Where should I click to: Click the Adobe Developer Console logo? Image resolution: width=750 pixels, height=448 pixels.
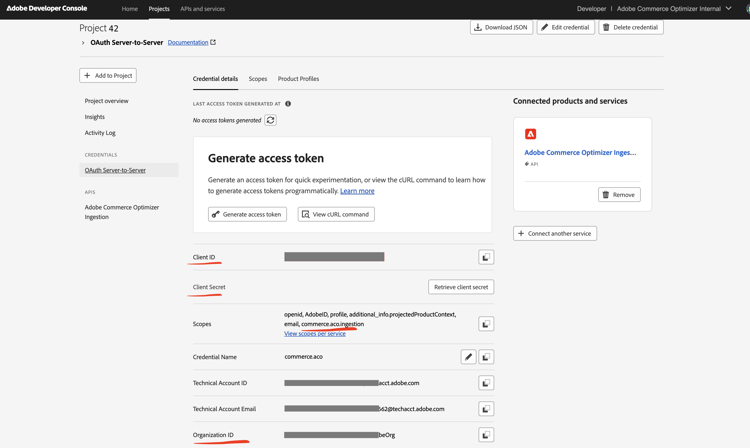47,8
